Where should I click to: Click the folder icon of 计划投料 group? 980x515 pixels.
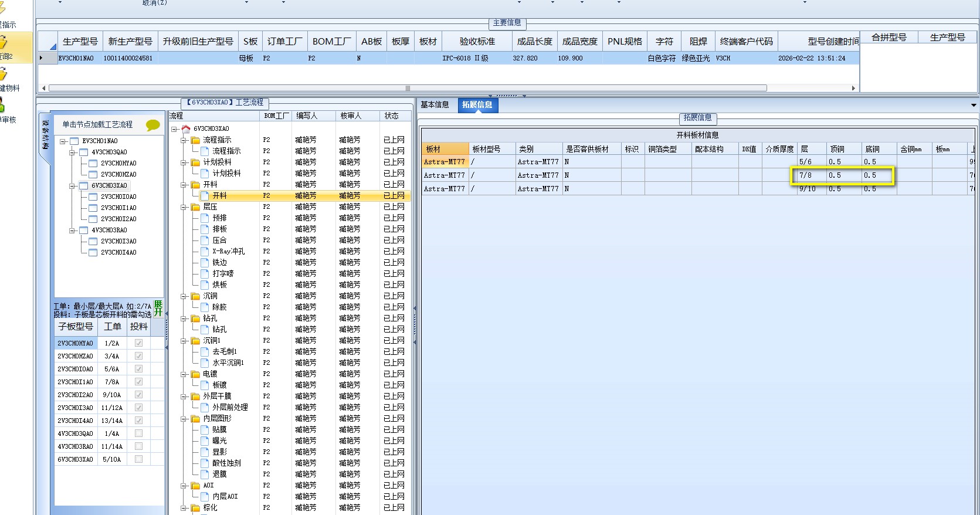click(x=195, y=162)
